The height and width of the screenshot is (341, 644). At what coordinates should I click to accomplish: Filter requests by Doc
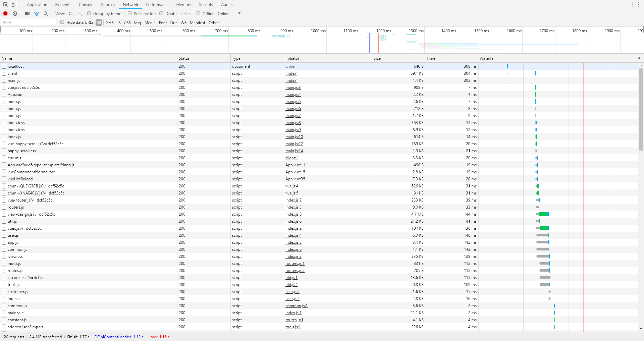(174, 23)
